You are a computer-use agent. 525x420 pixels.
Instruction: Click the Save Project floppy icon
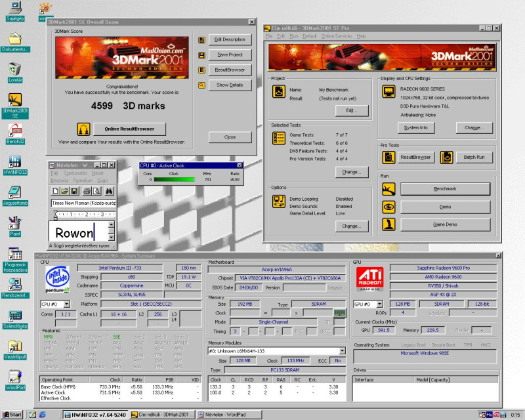[201, 55]
